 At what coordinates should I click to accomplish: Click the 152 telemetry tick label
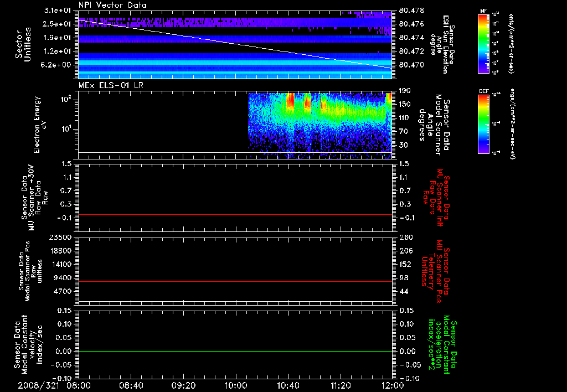(405, 264)
